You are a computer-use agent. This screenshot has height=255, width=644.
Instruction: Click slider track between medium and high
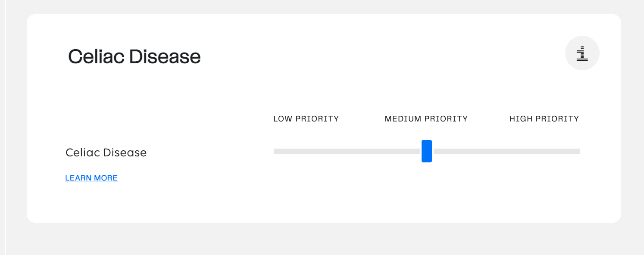[x=506, y=151]
